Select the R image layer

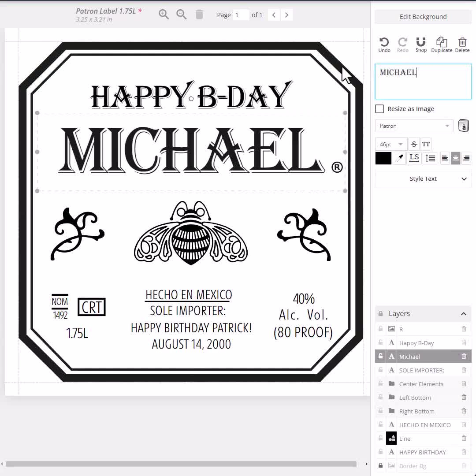pyautogui.click(x=423, y=329)
